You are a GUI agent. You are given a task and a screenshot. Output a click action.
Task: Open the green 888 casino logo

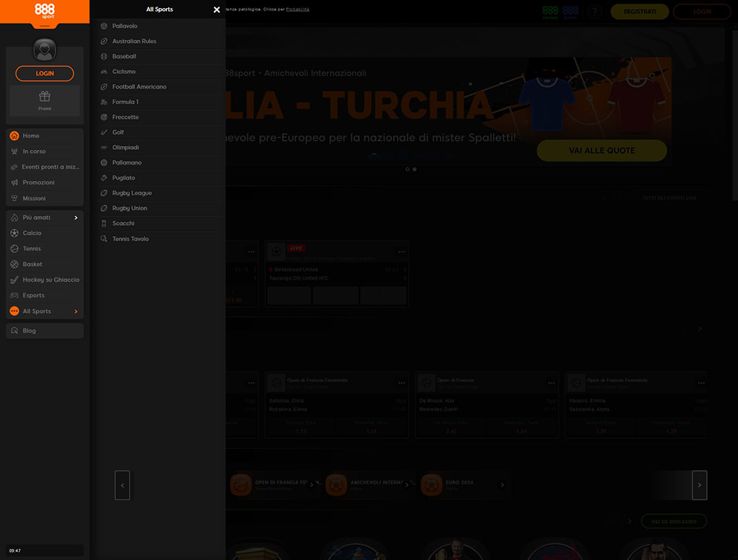click(x=551, y=12)
